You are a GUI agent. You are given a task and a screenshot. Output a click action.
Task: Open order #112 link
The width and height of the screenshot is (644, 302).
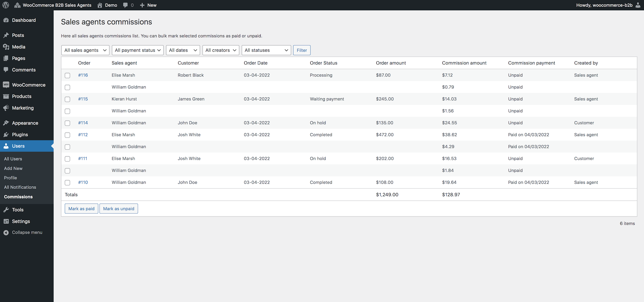tap(83, 135)
